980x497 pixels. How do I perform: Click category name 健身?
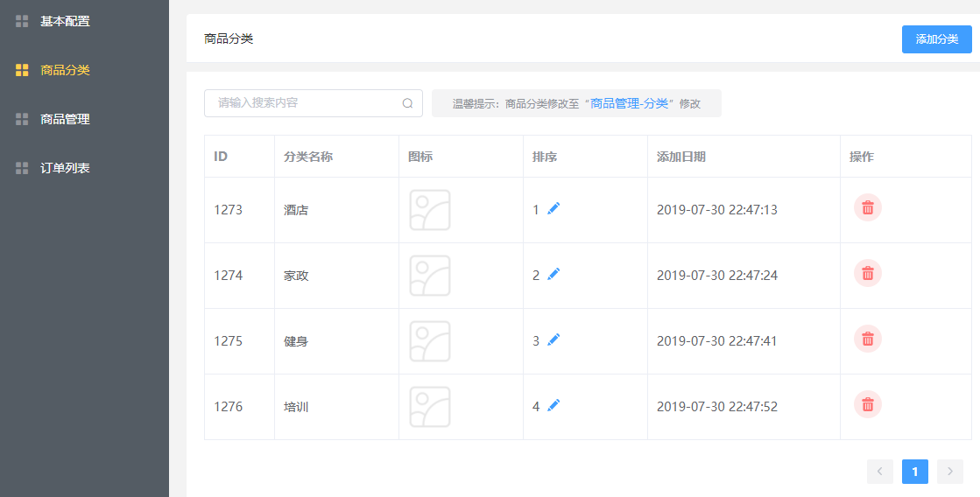296,341
